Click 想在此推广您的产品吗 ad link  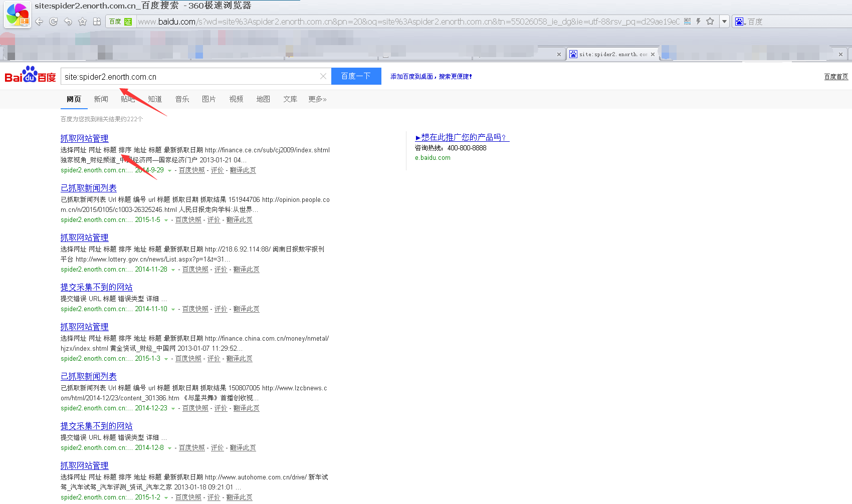point(462,137)
